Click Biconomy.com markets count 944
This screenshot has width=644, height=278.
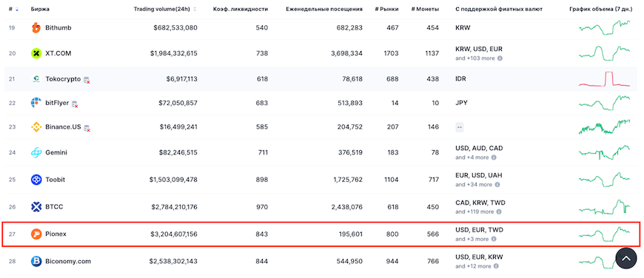(392, 261)
